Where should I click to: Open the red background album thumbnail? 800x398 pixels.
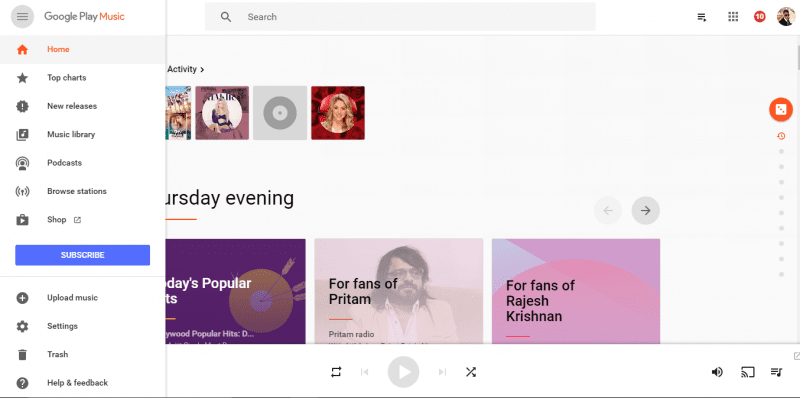pos(338,113)
